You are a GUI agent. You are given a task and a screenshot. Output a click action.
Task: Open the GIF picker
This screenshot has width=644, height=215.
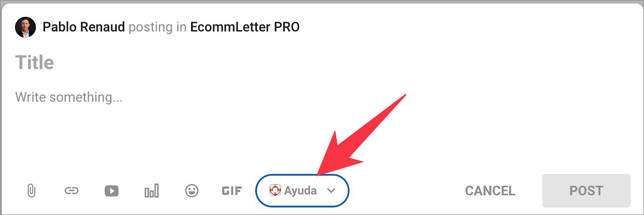pyautogui.click(x=232, y=191)
